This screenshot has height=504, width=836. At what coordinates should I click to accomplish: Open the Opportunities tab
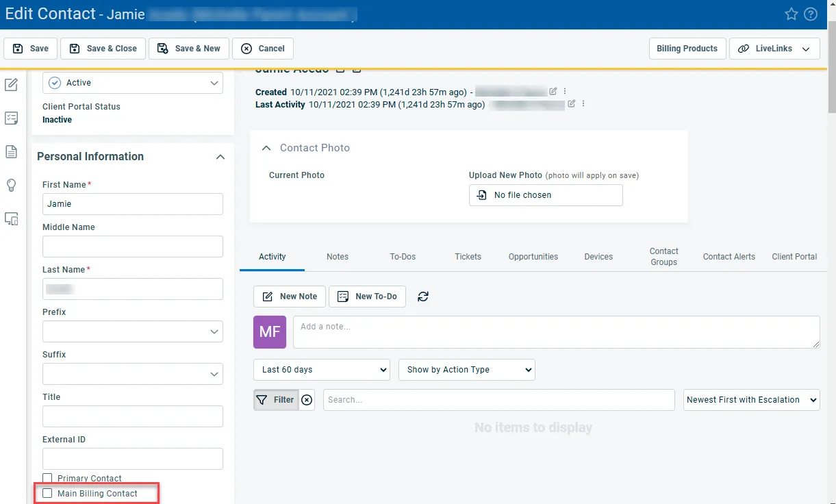pyautogui.click(x=533, y=257)
